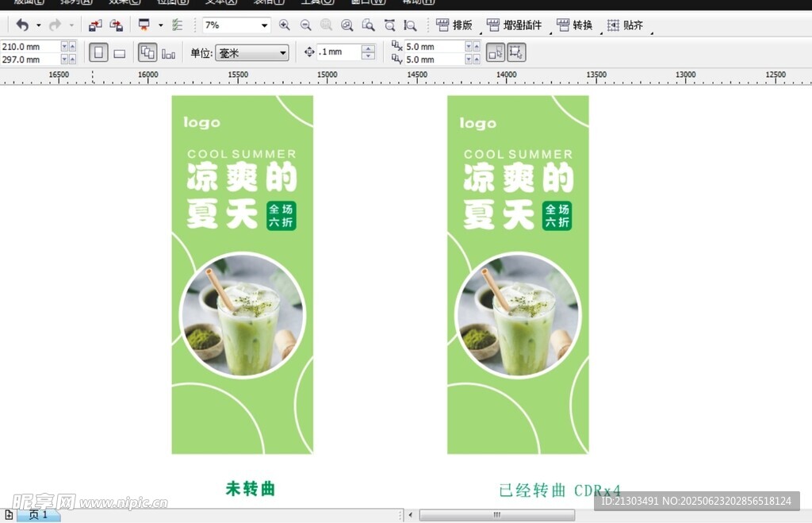Screen dimensions: 812x523
Task: Click the Zoom In magnifier
Action: tap(285, 25)
